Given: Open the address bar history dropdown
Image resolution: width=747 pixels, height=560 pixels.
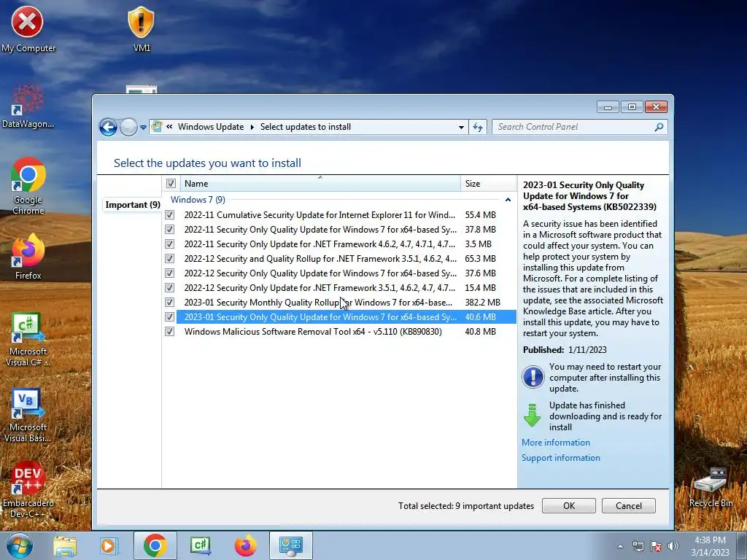Looking at the screenshot, I should click(461, 127).
